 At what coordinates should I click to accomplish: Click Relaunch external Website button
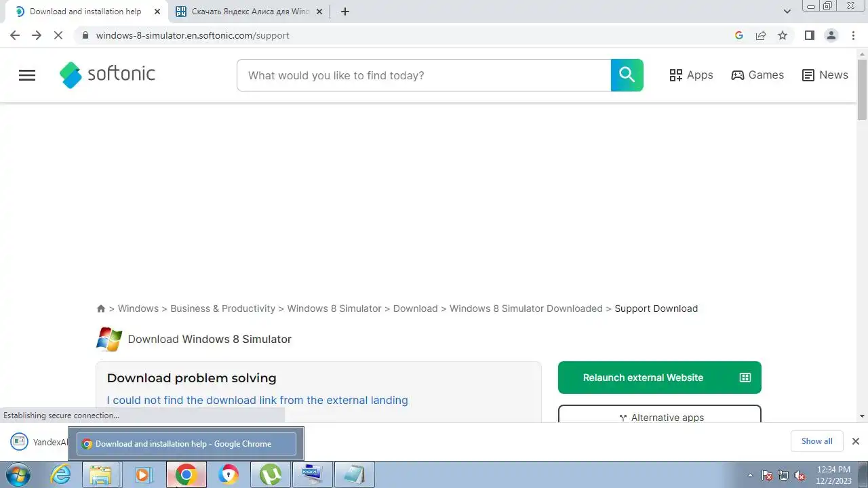[x=660, y=378]
